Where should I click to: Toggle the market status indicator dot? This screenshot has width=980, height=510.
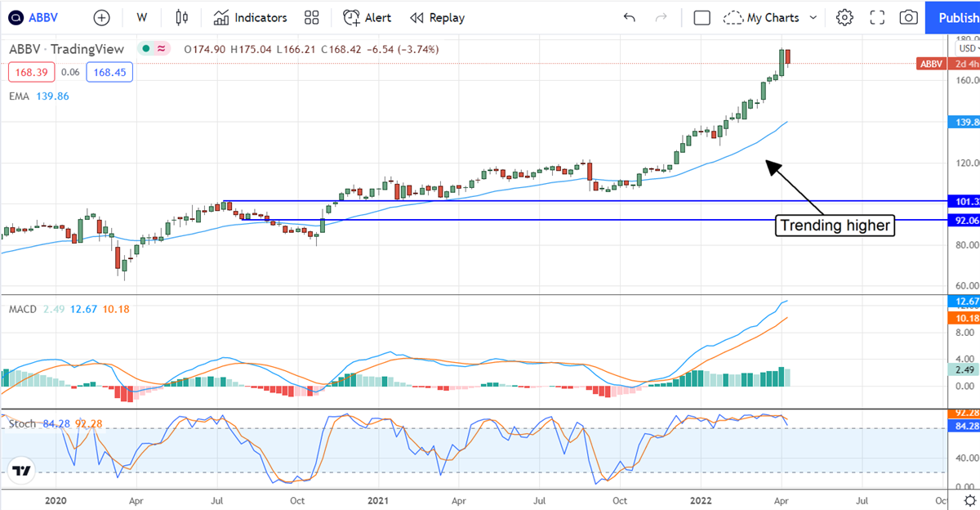tap(146, 49)
